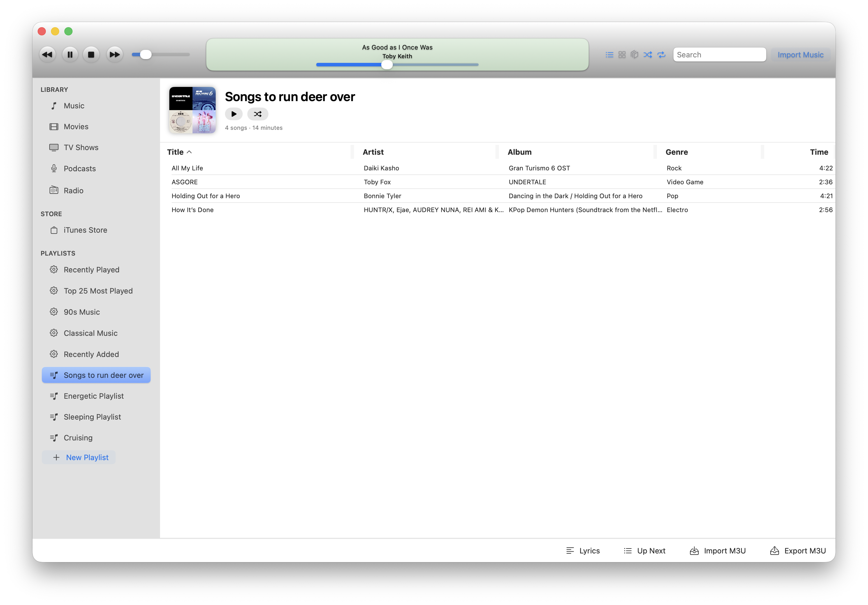The image size is (868, 605).
Task: Adjust the volume slider knob
Action: point(146,54)
